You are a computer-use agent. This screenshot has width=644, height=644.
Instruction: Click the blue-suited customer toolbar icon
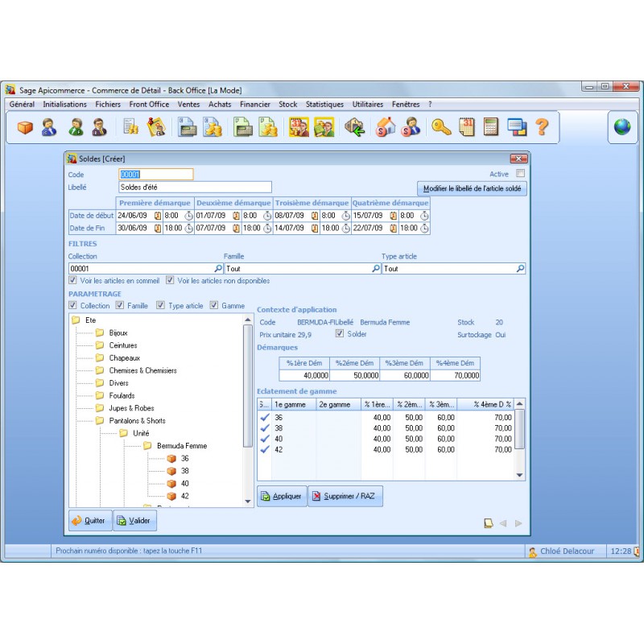click(x=49, y=127)
